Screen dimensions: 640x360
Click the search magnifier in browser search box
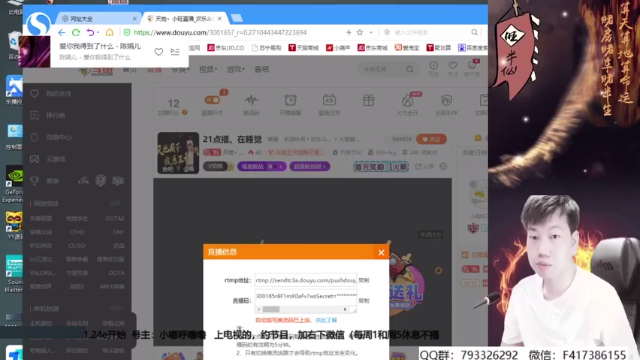(474, 32)
